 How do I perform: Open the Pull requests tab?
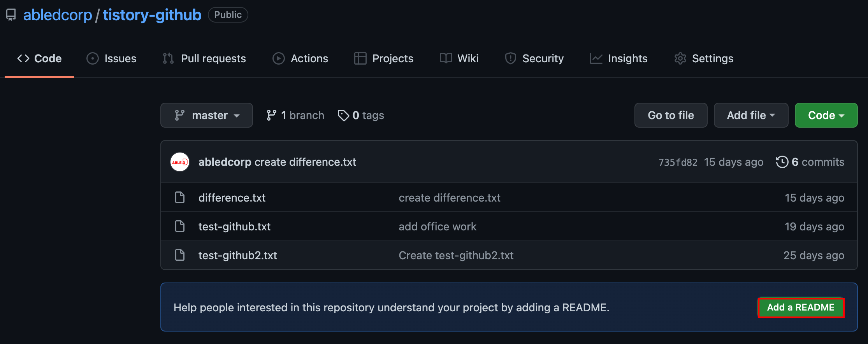[x=204, y=58]
